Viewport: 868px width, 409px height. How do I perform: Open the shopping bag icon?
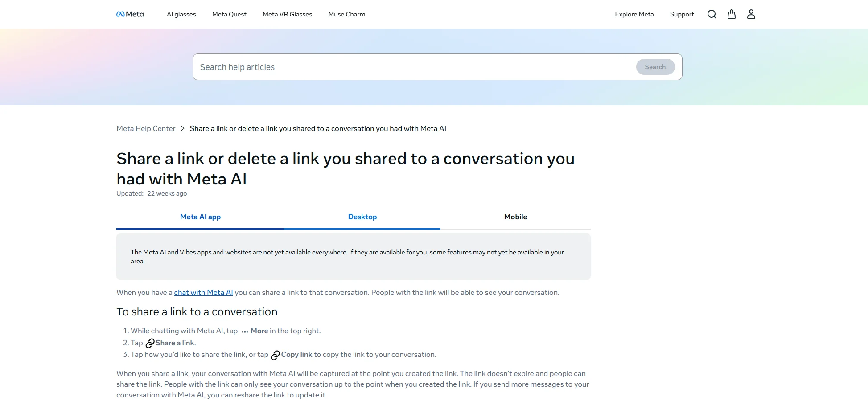pyautogui.click(x=732, y=14)
